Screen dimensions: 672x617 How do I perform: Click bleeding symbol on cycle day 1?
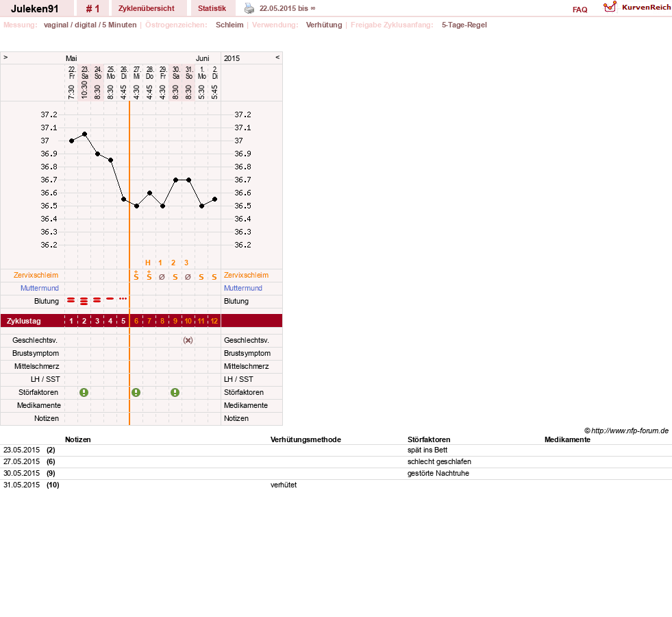[71, 300]
